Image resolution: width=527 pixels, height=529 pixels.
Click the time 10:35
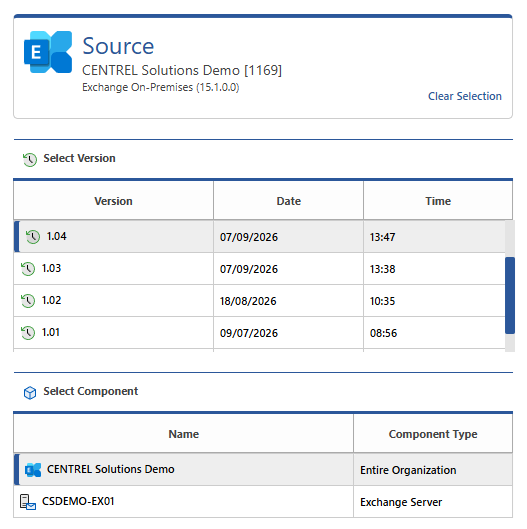(x=382, y=301)
